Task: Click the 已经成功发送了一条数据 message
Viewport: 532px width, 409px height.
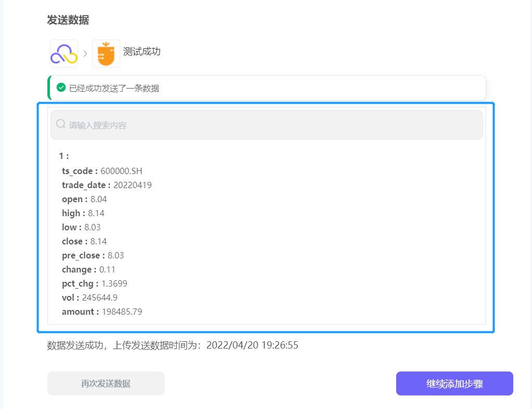Action: click(114, 89)
